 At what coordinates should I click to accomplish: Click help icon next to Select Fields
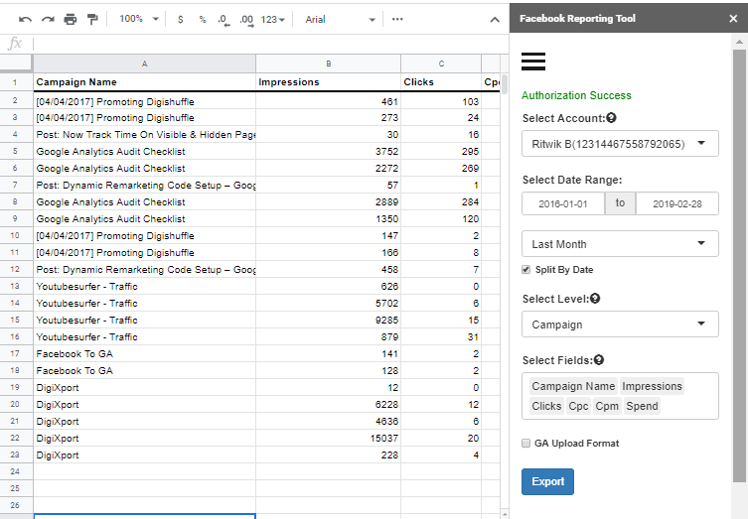pos(599,360)
